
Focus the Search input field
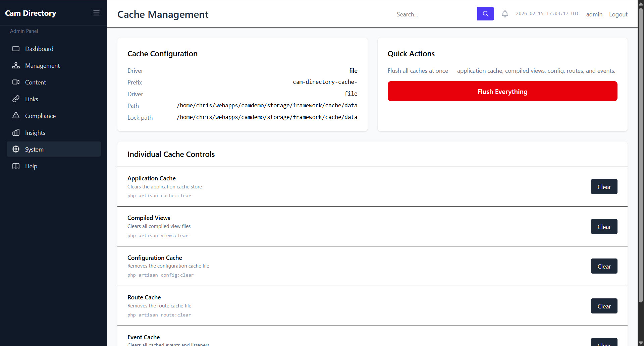[434, 14]
